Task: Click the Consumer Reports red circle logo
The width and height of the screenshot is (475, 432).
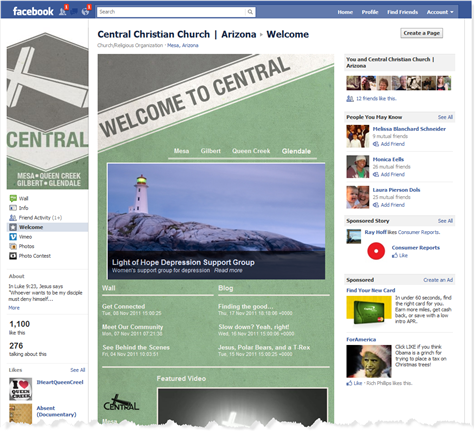Action: coord(376,251)
